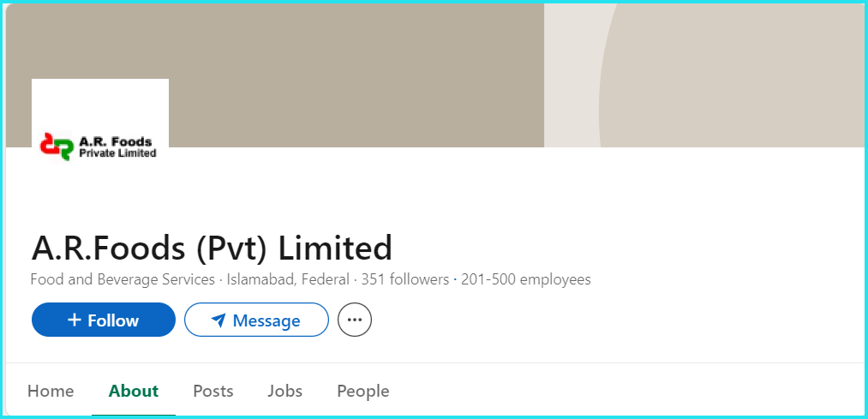Click the plus icon on Follow

[x=75, y=320]
